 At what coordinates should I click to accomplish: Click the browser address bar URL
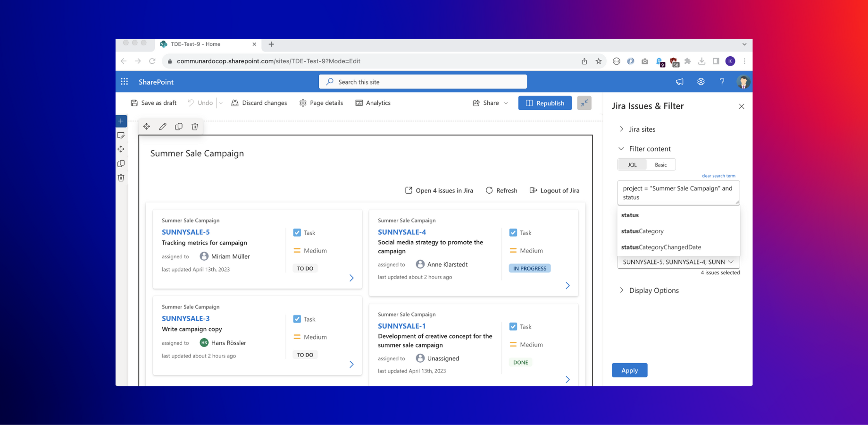[x=268, y=61]
